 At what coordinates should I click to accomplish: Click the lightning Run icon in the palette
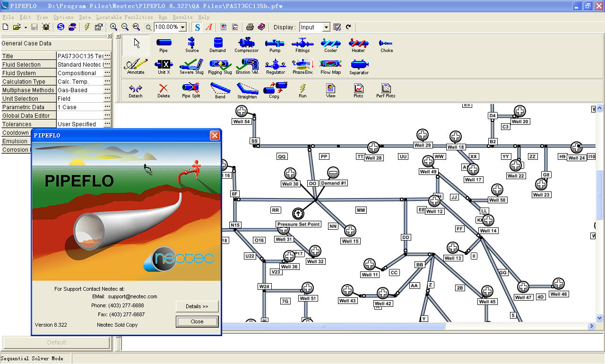[302, 90]
